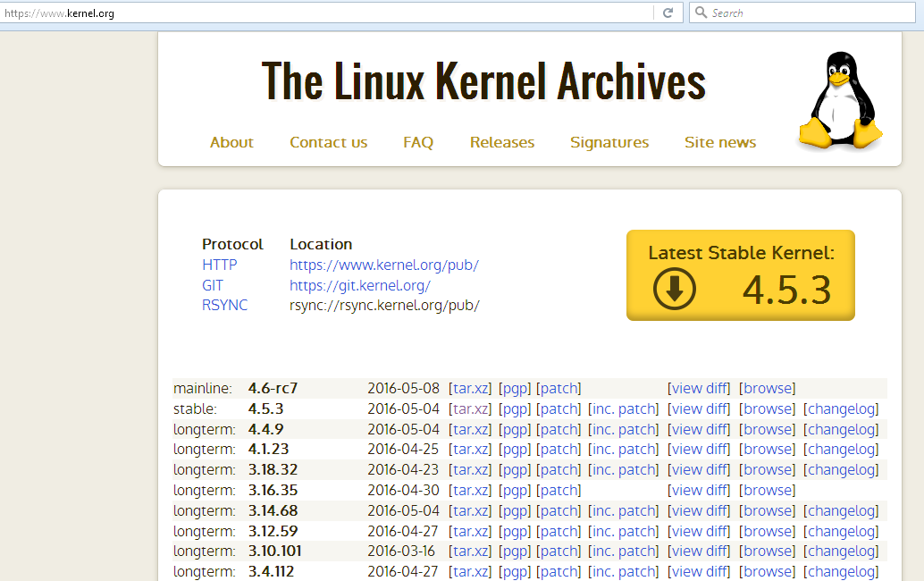Click the browser reload icon
Image resolution: width=924 pixels, height=581 pixels.
click(668, 13)
